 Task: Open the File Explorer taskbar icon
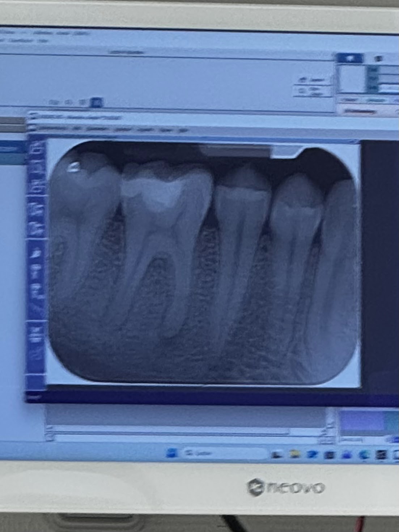click(296, 455)
